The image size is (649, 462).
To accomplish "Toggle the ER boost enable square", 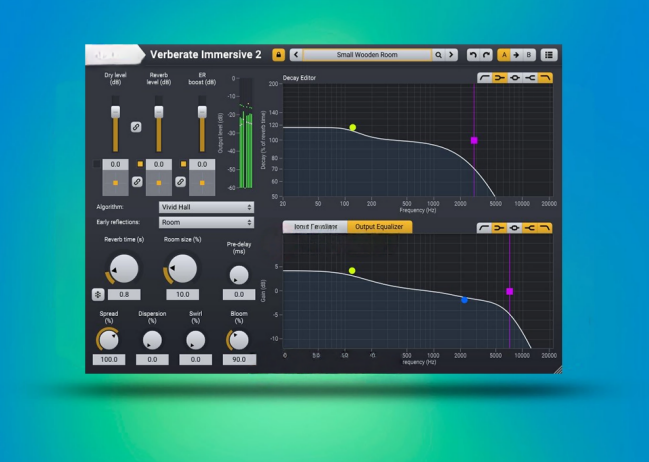I will tap(183, 164).
